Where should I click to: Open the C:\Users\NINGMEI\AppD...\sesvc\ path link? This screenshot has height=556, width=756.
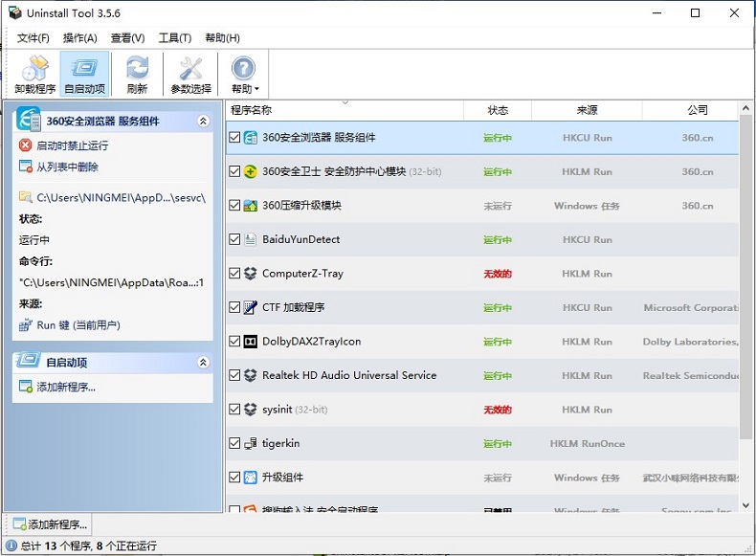[122, 198]
